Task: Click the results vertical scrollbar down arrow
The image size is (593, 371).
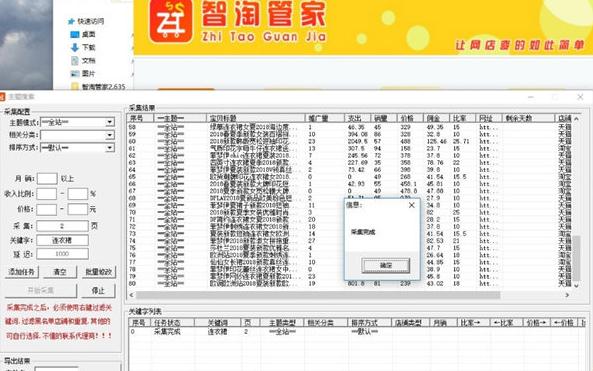Action: (576, 286)
